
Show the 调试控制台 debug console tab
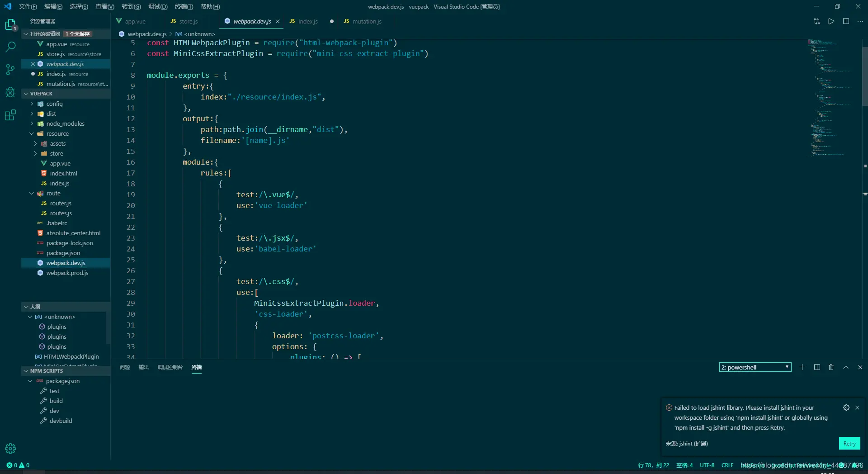point(170,367)
